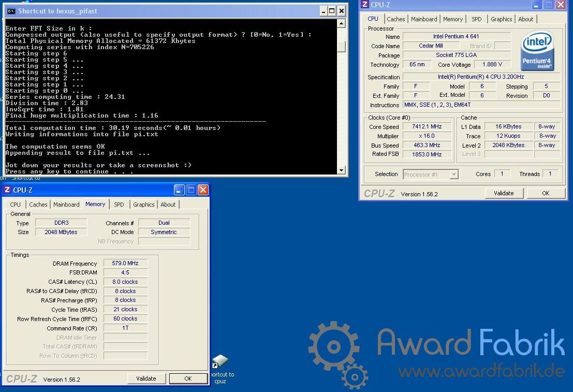Minimize the Memory CPU-Z window
The width and height of the screenshot is (573, 392).
[179, 190]
